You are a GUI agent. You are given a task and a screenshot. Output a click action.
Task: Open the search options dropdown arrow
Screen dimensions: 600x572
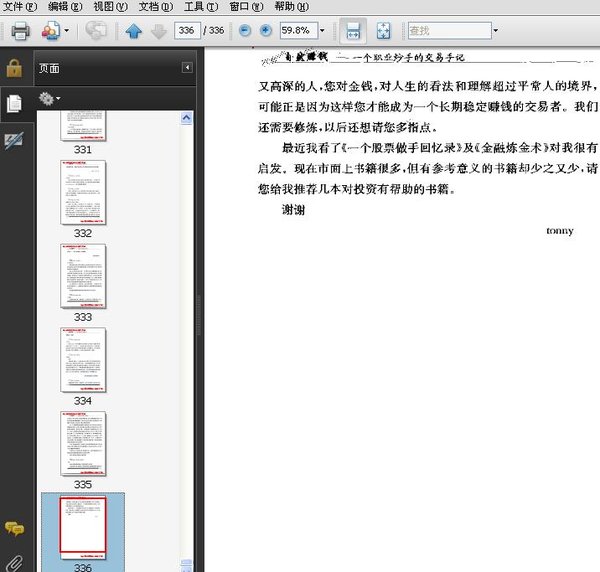(x=496, y=31)
